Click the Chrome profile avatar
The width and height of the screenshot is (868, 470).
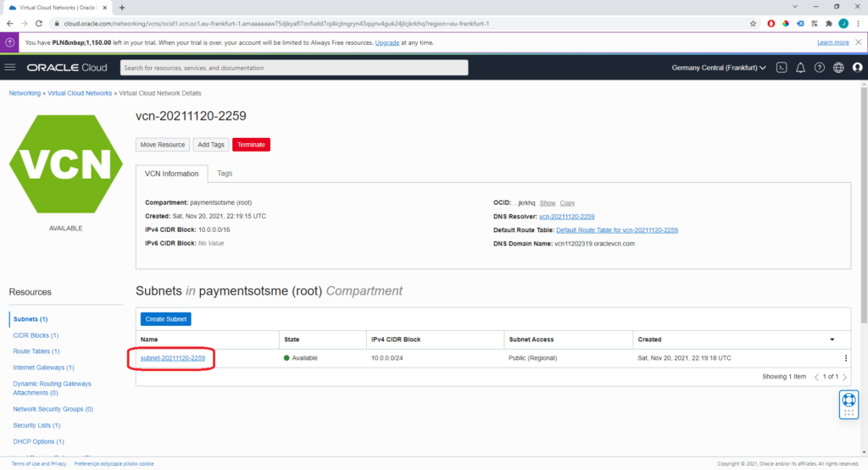pyautogui.click(x=843, y=23)
